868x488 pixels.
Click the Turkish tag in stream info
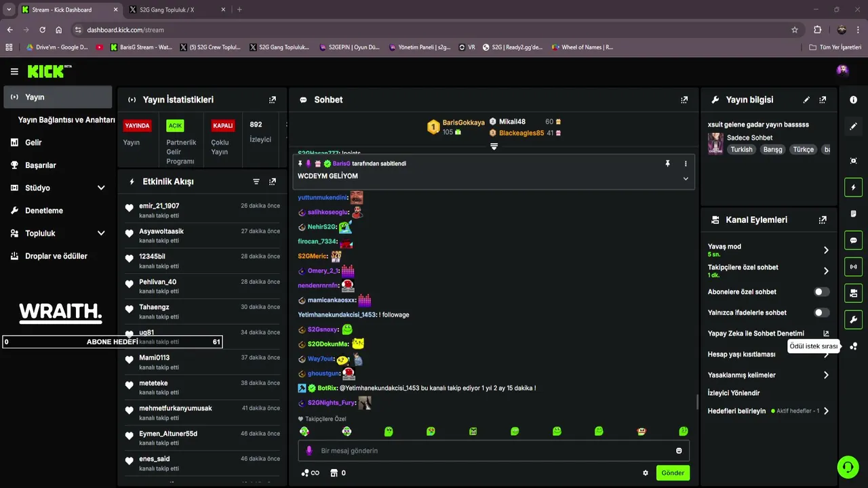pyautogui.click(x=741, y=149)
